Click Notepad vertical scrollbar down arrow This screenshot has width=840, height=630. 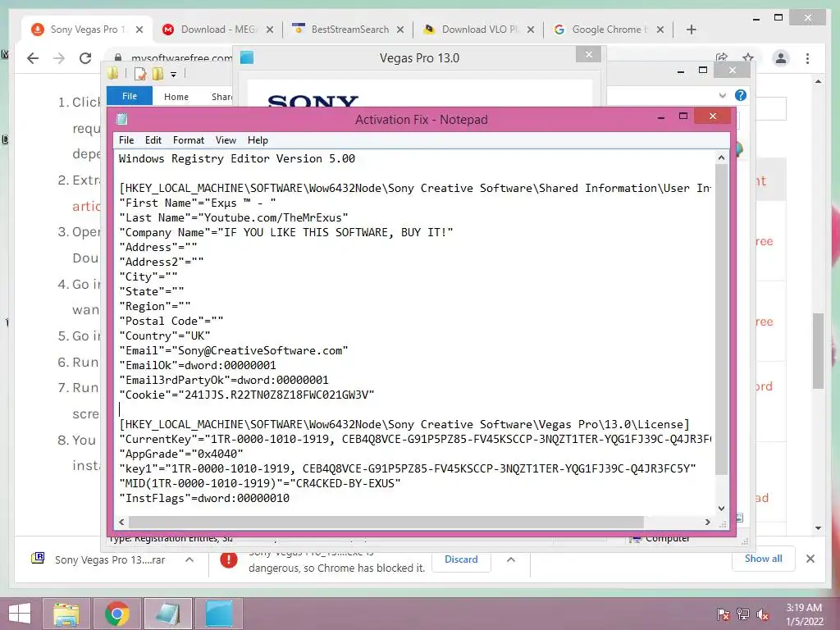click(721, 508)
